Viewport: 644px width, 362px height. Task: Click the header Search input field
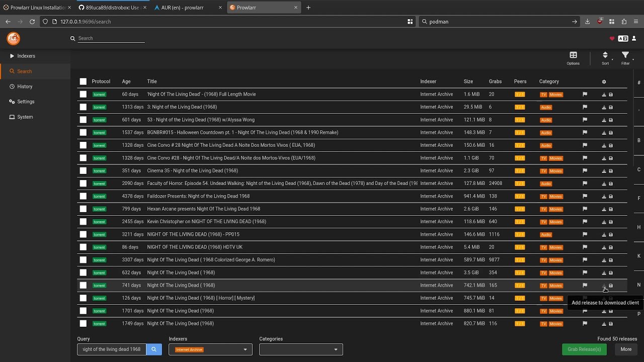111,38
